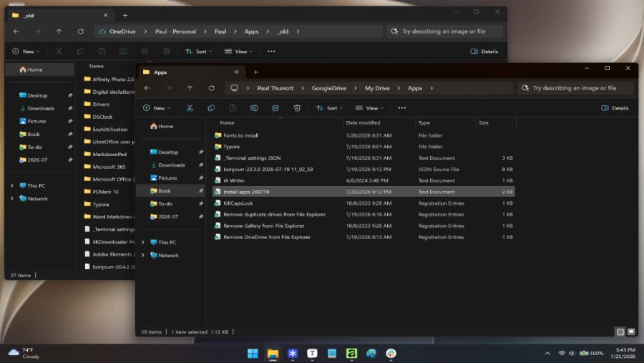Open the weather widget showing 74°F Cloudy

(24, 353)
